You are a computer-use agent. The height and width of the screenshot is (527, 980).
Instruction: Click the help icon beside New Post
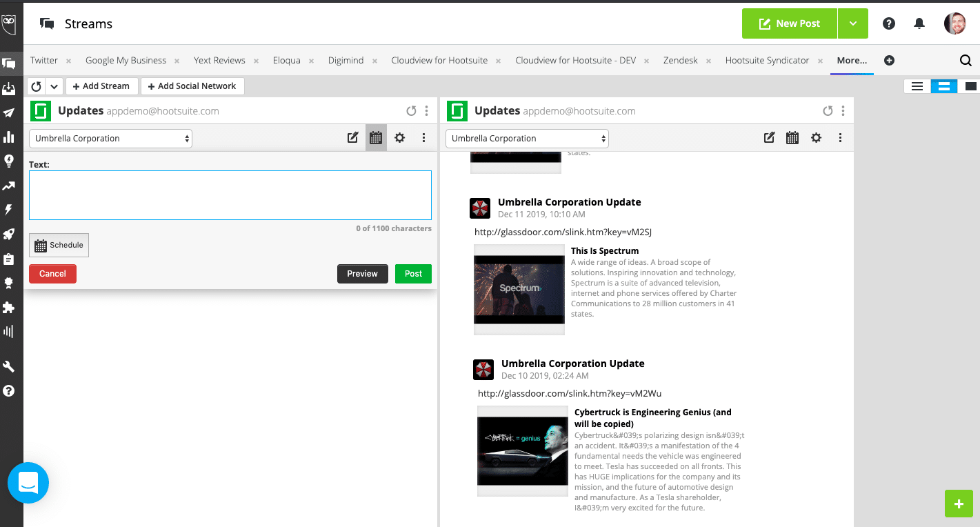tap(889, 23)
